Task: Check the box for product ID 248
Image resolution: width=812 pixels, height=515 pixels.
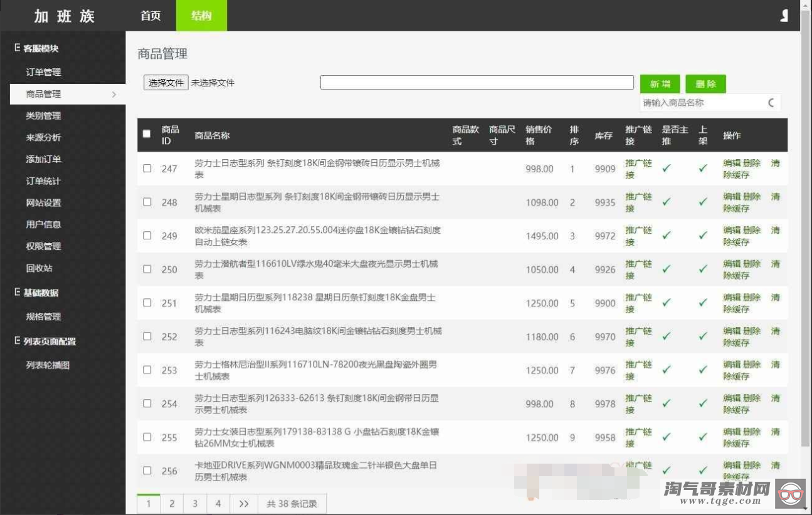Action: coord(147,202)
